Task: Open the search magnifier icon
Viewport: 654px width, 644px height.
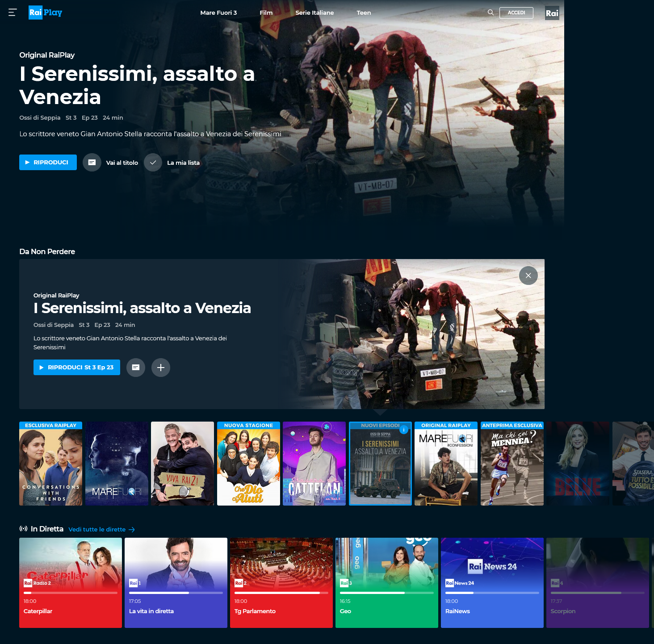Action: tap(490, 13)
